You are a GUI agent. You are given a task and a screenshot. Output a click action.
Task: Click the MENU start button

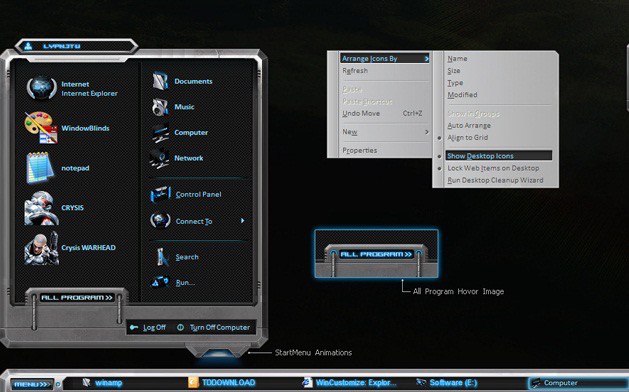[x=32, y=384]
